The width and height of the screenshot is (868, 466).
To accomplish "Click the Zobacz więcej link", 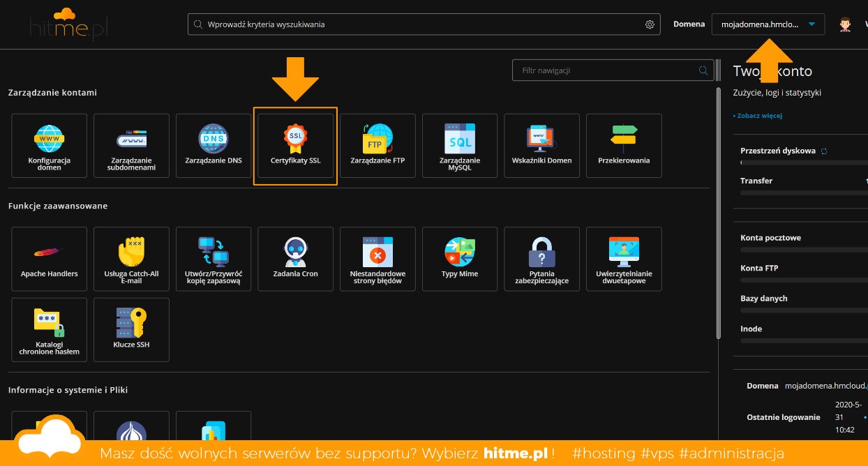I will (x=758, y=116).
